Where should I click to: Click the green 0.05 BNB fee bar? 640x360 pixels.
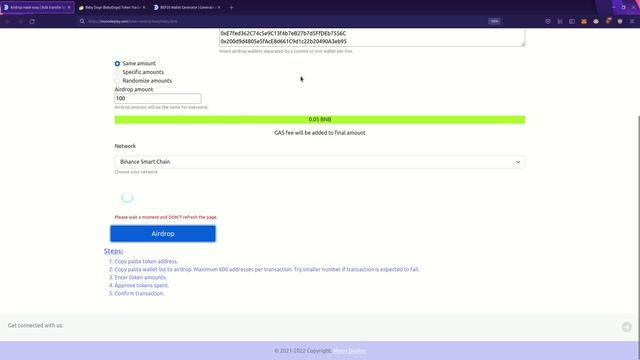coord(320,120)
